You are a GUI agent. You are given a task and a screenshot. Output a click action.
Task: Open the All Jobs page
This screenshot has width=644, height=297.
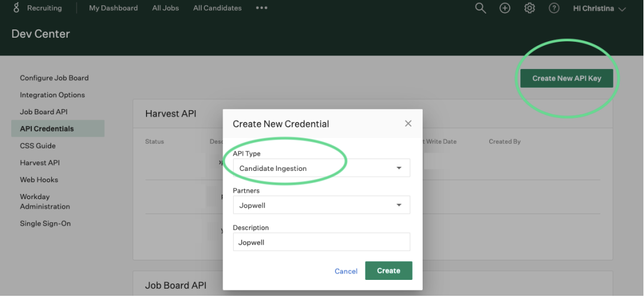coord(165,8)
